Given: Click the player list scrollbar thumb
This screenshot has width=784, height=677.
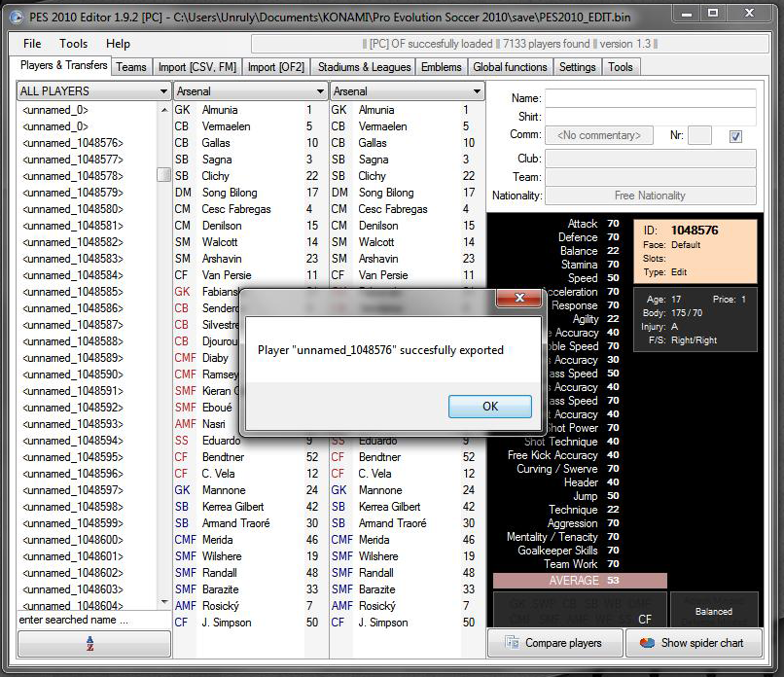Looking at the screenshot, I should (x=163, y=175).
